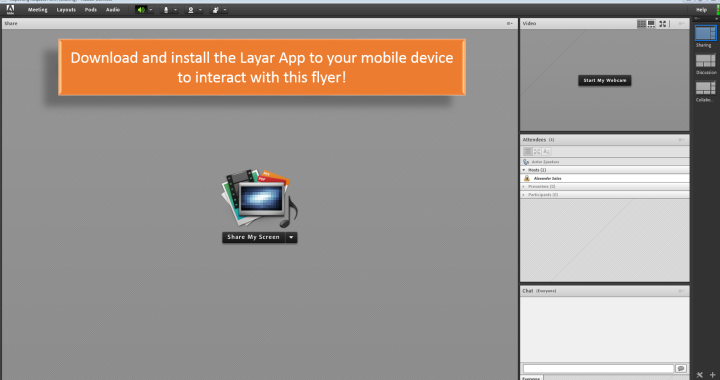Expand the Presenters (0) group
The image size is (720, 380).
click(524, 187)
